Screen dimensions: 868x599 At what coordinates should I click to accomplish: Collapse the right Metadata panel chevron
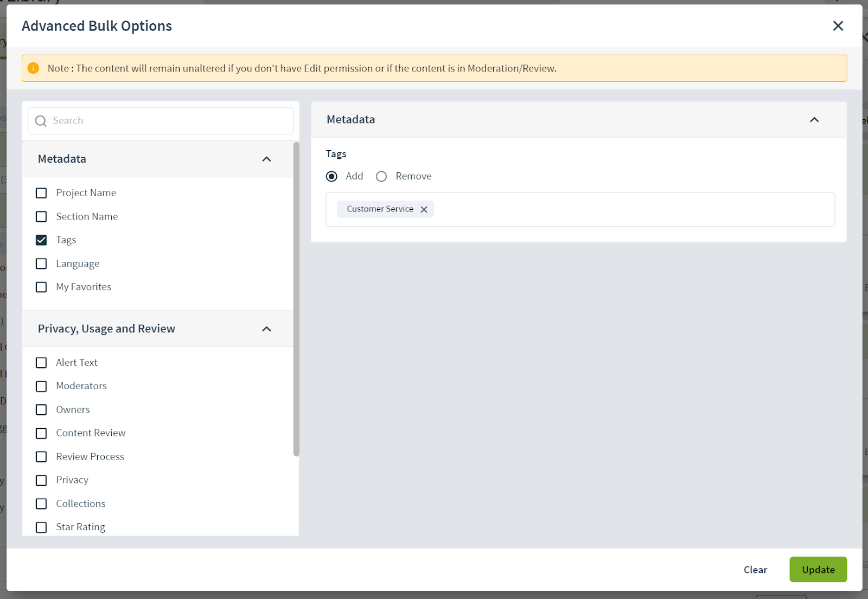814,120
